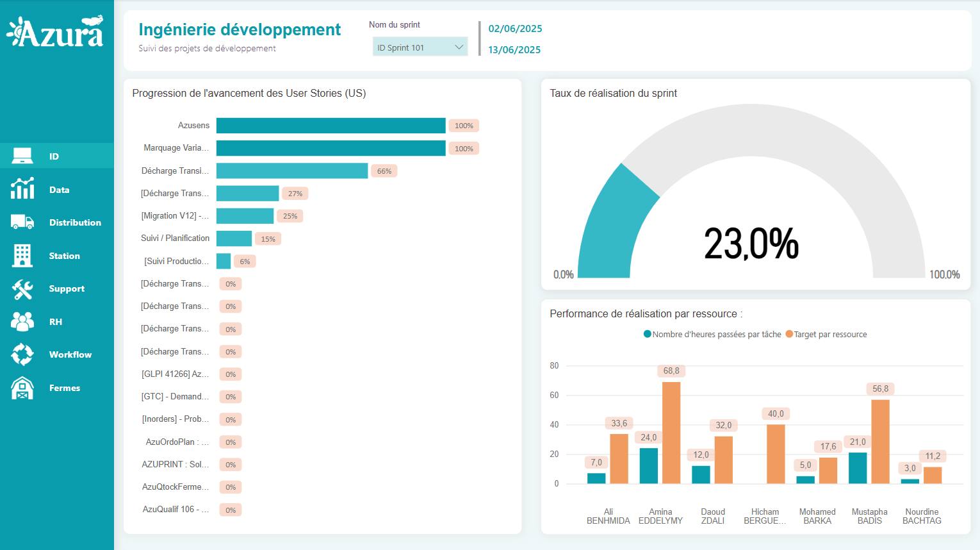Open the Support tools icon
The image size is (980, 550).
[x=22, y=289]
